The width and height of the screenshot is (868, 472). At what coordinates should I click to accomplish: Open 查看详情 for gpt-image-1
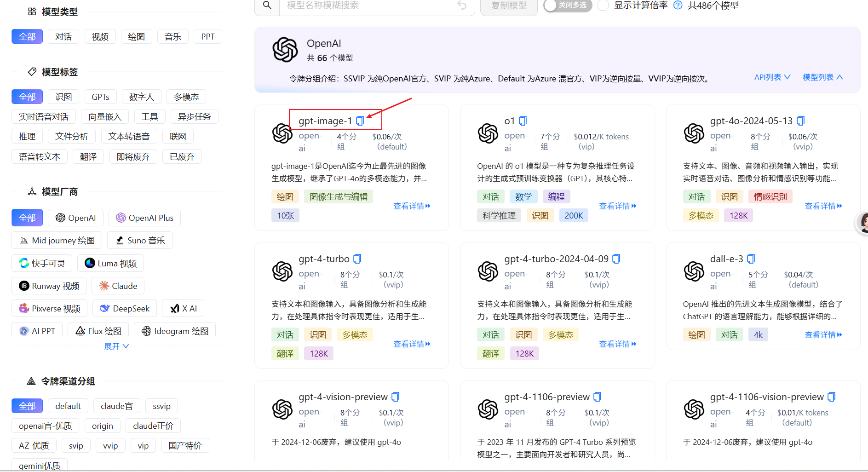click(x=412, y=206)
